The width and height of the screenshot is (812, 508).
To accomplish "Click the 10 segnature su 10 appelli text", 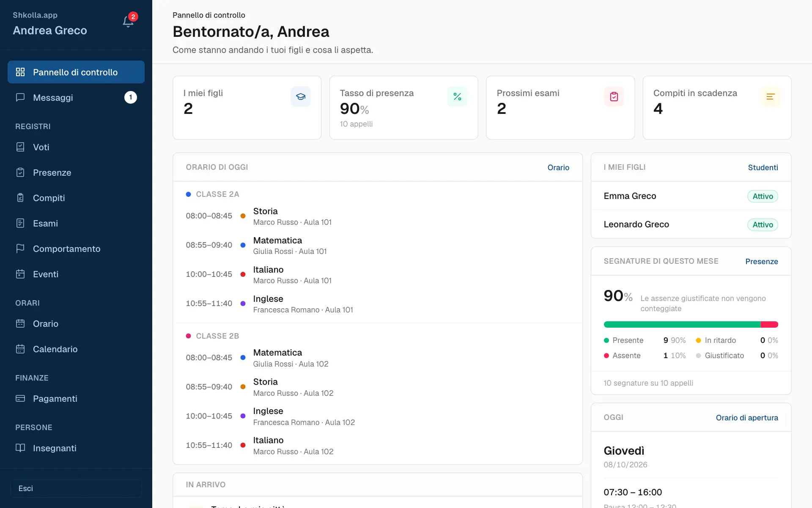I will [x=648, y=383].
